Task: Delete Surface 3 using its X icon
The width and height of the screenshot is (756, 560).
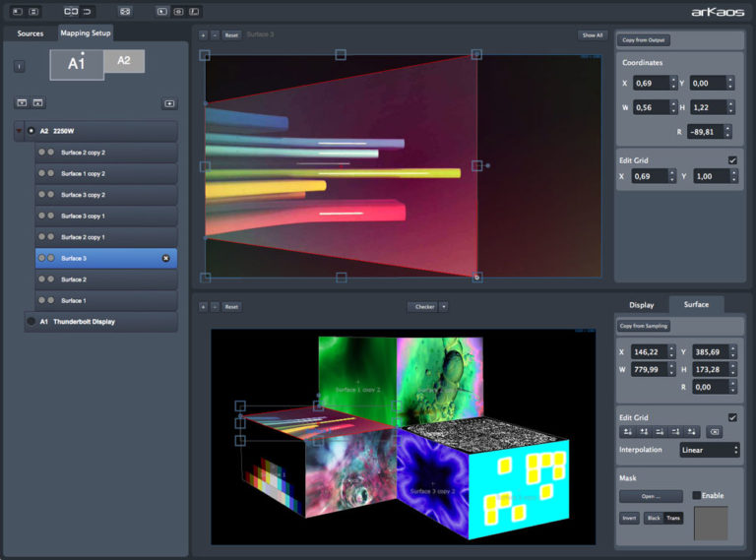Action: pyautogui.click(x=165, y=258)
